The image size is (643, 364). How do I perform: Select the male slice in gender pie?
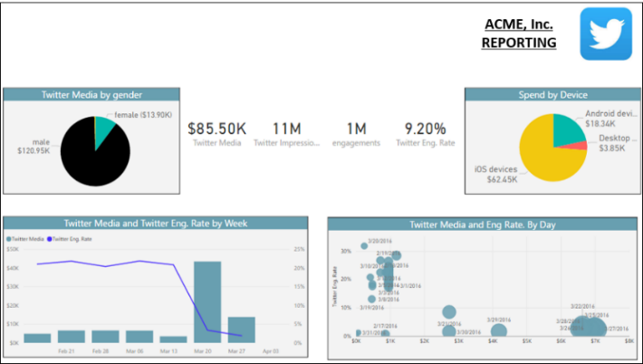point(87,155)
